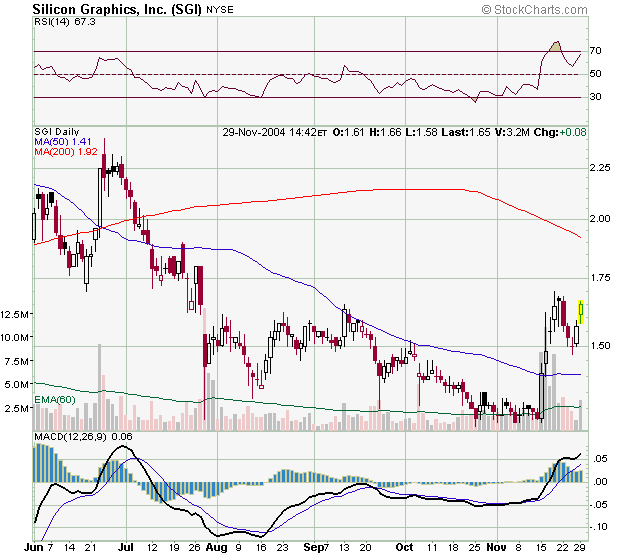This screenshot has height=558, width=620.
Task: Click the green 'EMA(60)' volume legend
Action: tap(55, 400)
